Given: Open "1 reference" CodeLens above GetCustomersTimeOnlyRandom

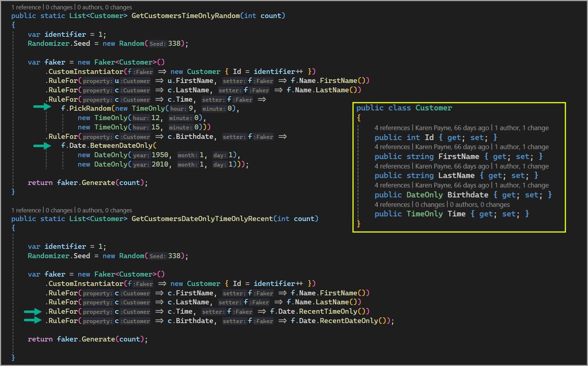Looking at the screenshot, I should click(26, 7).
